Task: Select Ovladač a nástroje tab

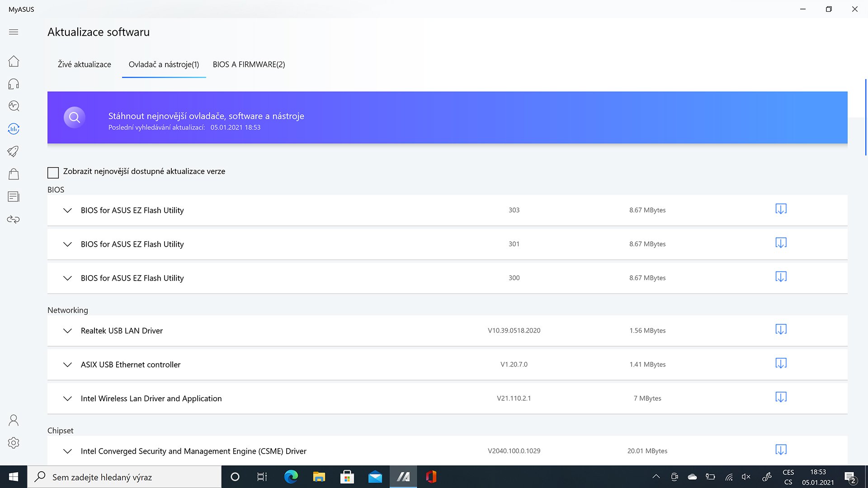Action: 164,65
